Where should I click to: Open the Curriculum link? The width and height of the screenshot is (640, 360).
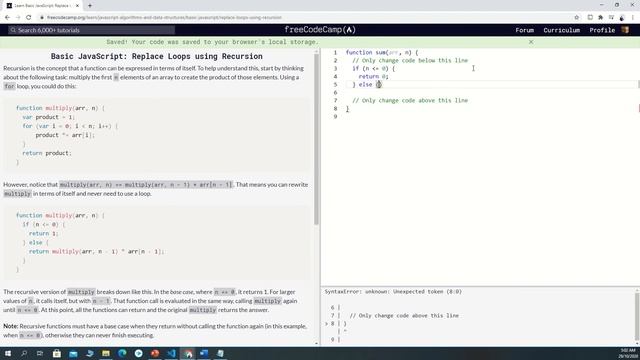(x=561, y=30)
